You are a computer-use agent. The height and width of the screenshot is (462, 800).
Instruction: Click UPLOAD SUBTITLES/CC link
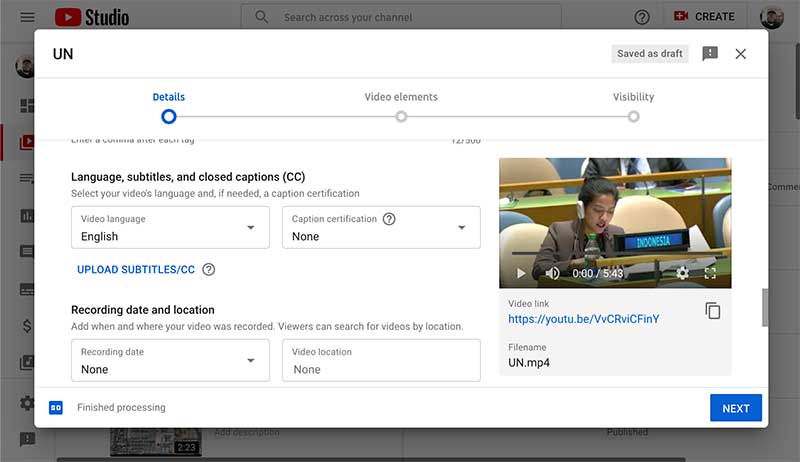[136, 270]
